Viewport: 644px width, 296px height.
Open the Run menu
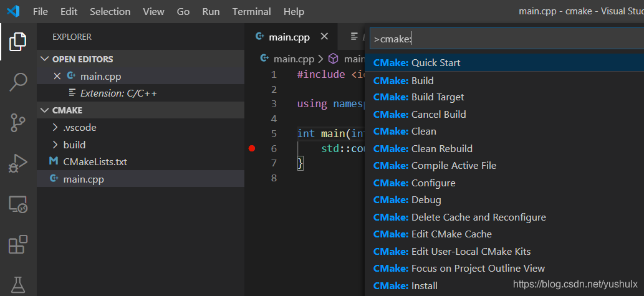(211, 11)
